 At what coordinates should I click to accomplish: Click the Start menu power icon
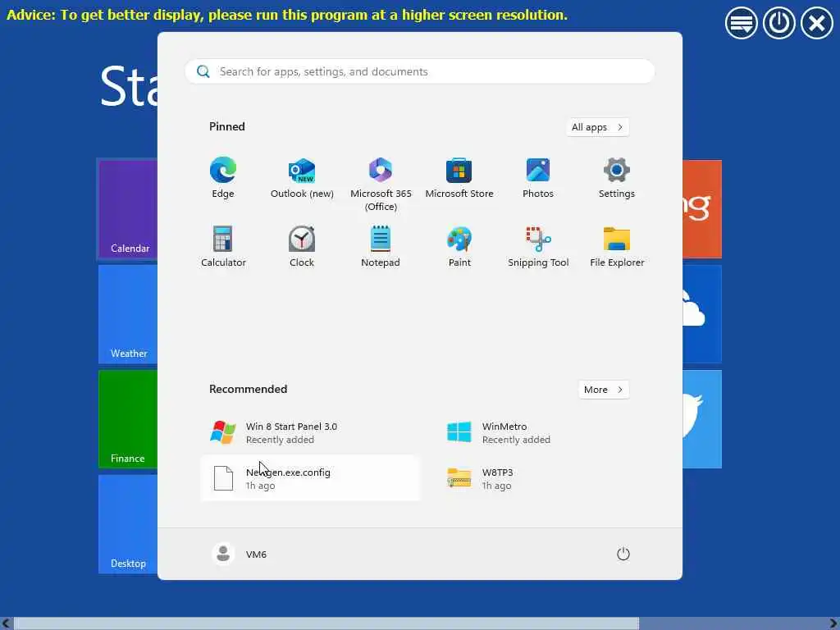pyautogui.click(x=623, y=554)
